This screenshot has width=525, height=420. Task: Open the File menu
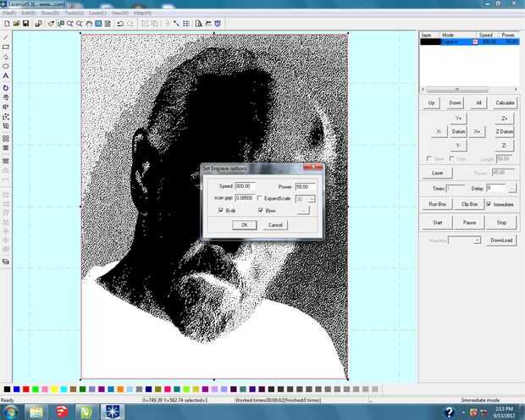pos(9,13)
